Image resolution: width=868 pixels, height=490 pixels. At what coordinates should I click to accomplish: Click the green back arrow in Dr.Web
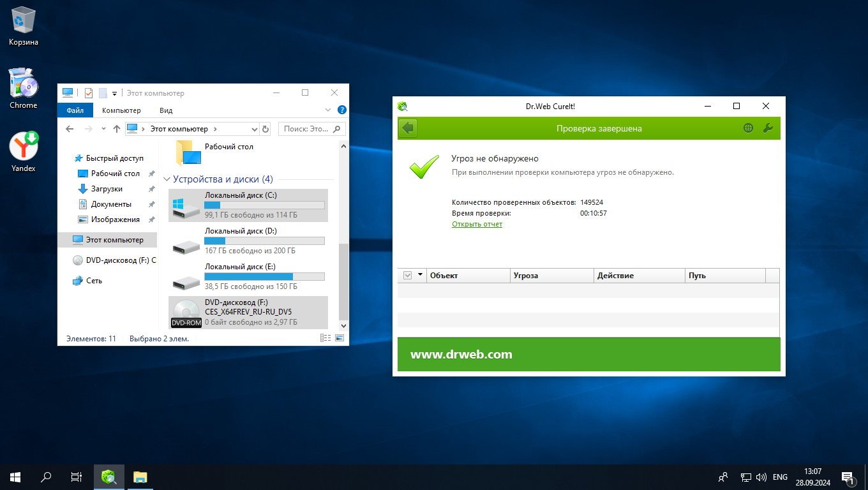click(x=408, y=128)
